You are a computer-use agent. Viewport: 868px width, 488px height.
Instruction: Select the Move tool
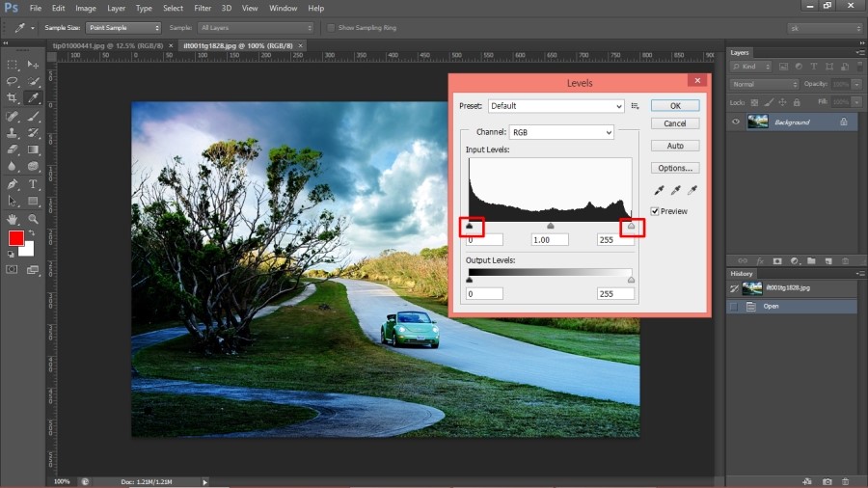33,65
